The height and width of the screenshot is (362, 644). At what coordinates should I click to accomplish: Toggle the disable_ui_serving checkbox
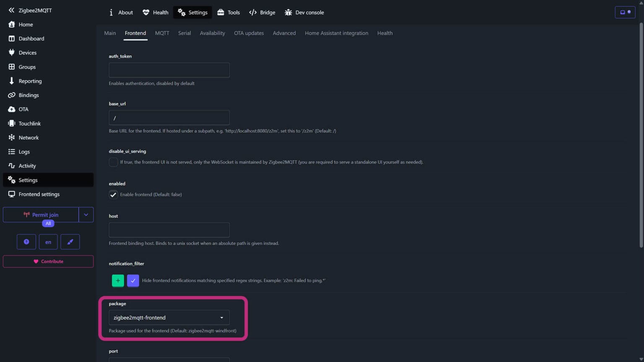click(113, 162)
